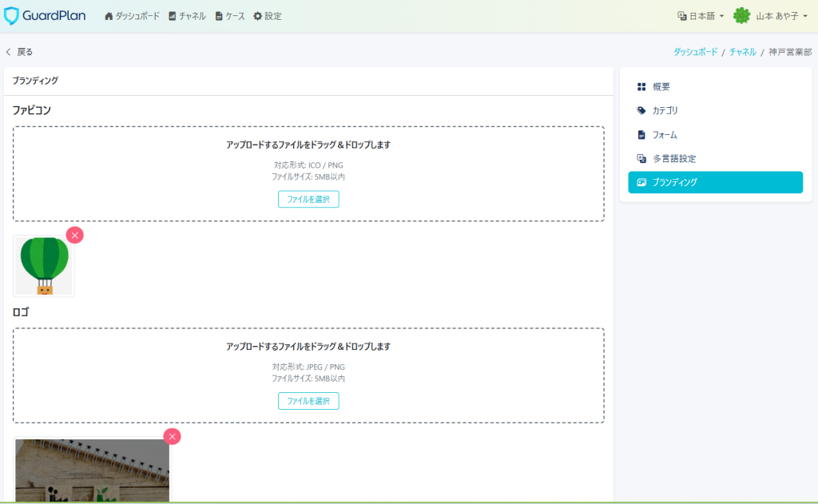This screenshot has height=504, width=818.
Task: Select カテゴリ in the side panel
Action: pos(665,110)
